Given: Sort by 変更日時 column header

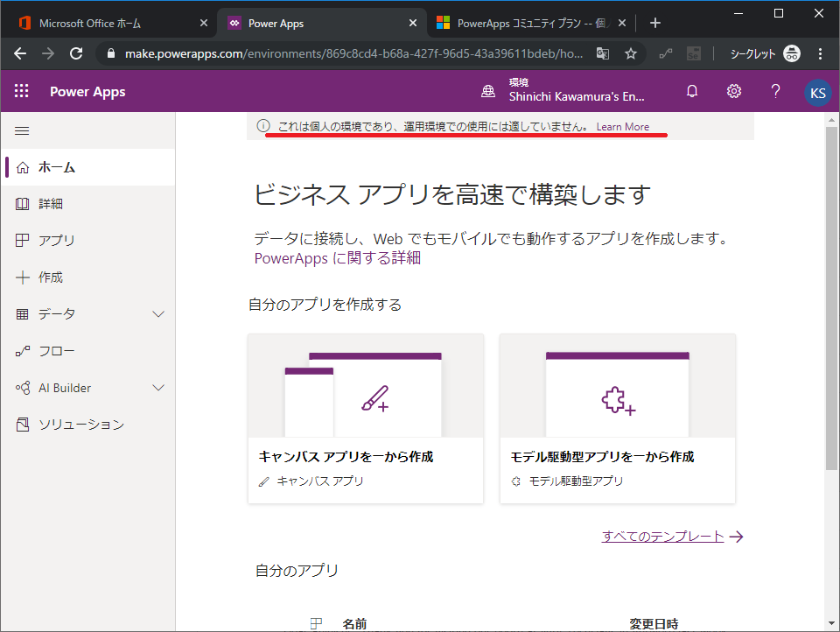Looking at the screenshot, I should [654, 623].
